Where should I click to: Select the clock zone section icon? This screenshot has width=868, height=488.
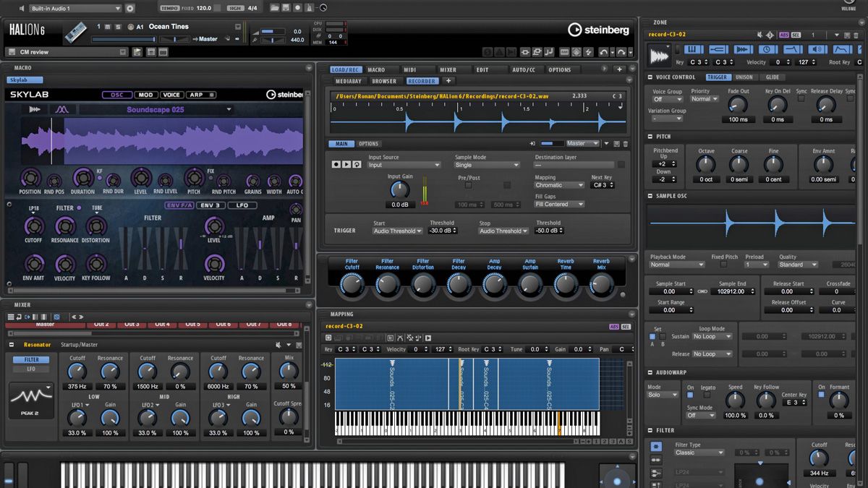coord(766,49)
